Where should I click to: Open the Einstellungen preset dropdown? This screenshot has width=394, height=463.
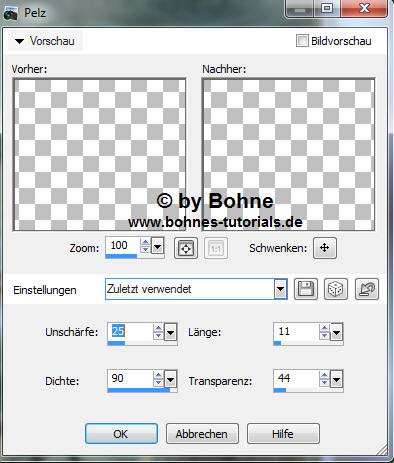(x=280, y=289)
